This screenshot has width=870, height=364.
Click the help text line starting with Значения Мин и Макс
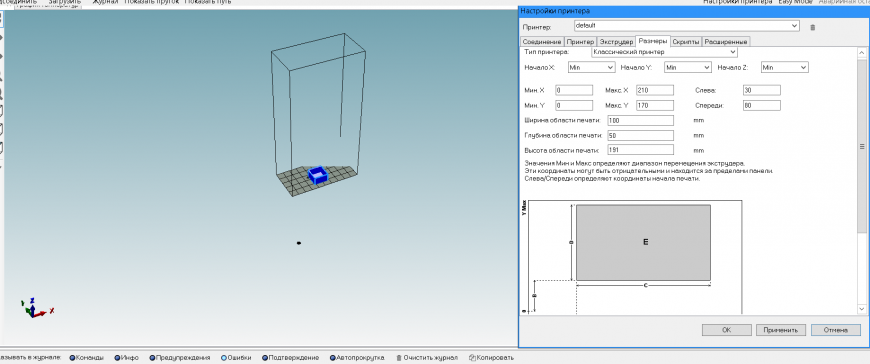point(635,164)
